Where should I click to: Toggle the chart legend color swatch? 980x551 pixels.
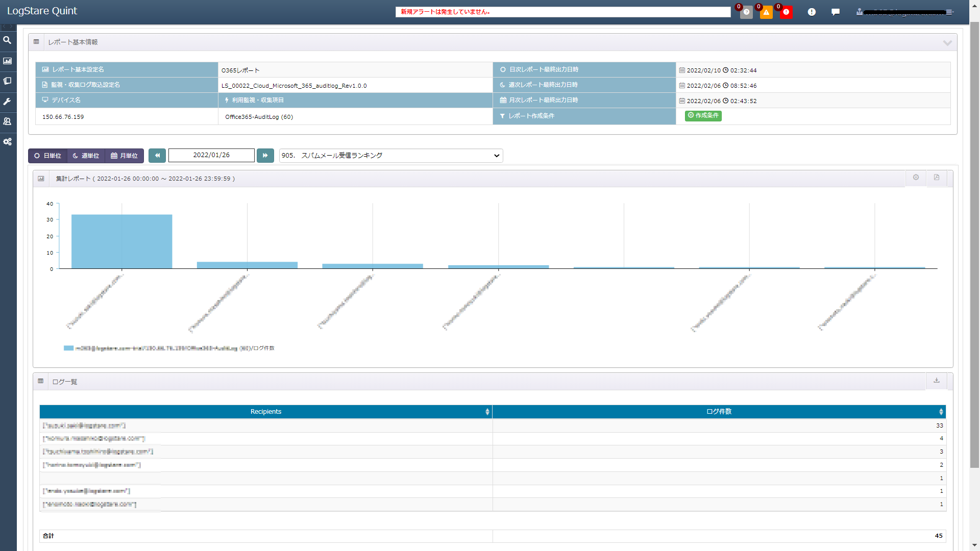[68, 348]
